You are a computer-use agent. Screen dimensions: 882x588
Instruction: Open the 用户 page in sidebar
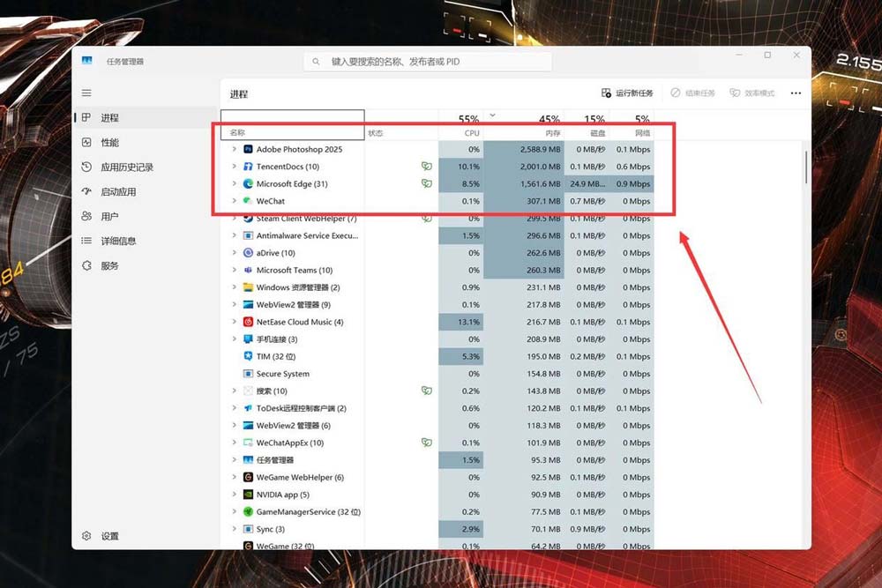[x=146, y=217]
